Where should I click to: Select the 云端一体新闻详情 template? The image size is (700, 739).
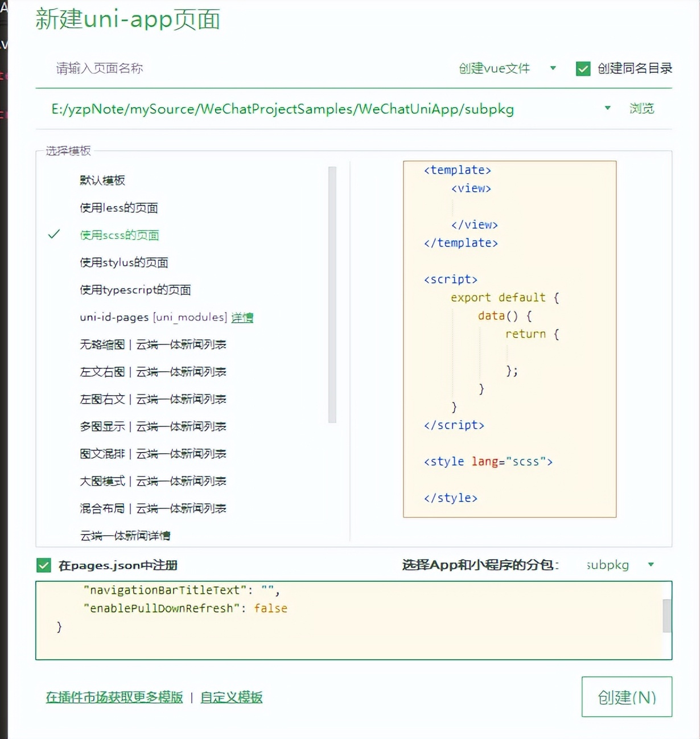[x=126, y=536]
